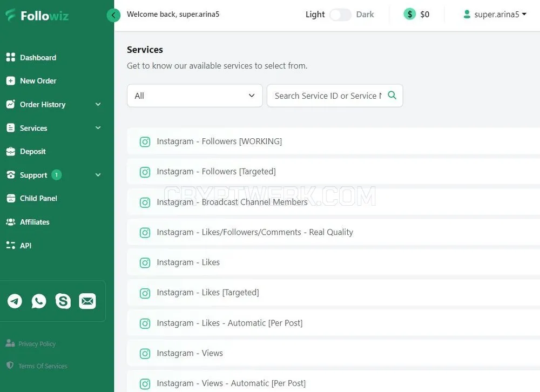Click Instagram icon for Likes/Followers/Comments row
Viewport: 540px width, 392px height.
point(145,233)
